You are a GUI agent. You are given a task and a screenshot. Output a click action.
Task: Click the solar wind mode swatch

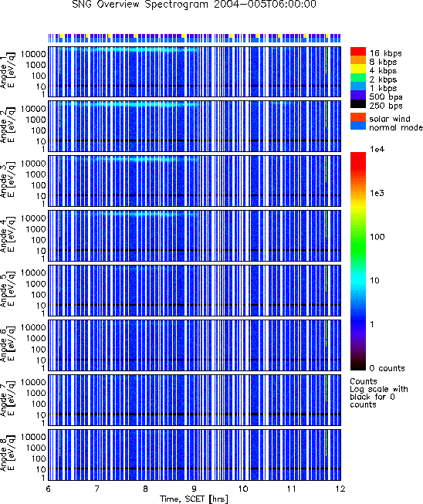click(358, 117)
